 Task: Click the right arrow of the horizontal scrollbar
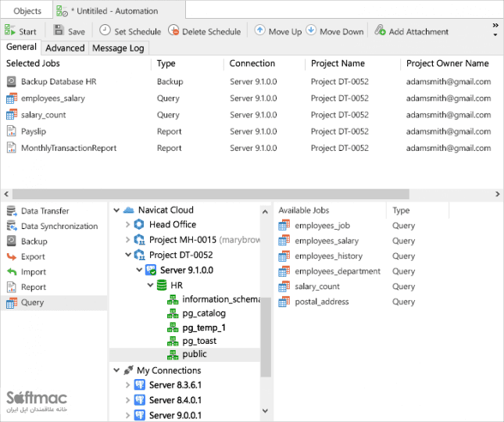point(498,194)
